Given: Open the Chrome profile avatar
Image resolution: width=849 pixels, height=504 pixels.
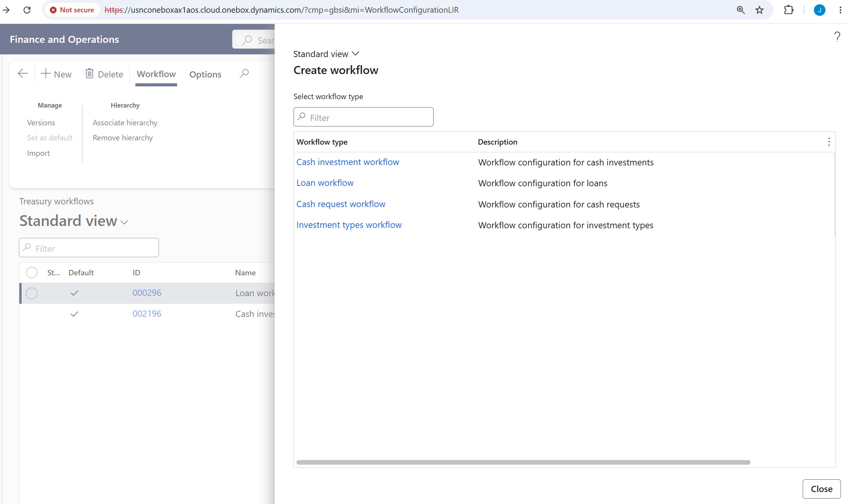Looking at the screenshot, I should [820, 10].
